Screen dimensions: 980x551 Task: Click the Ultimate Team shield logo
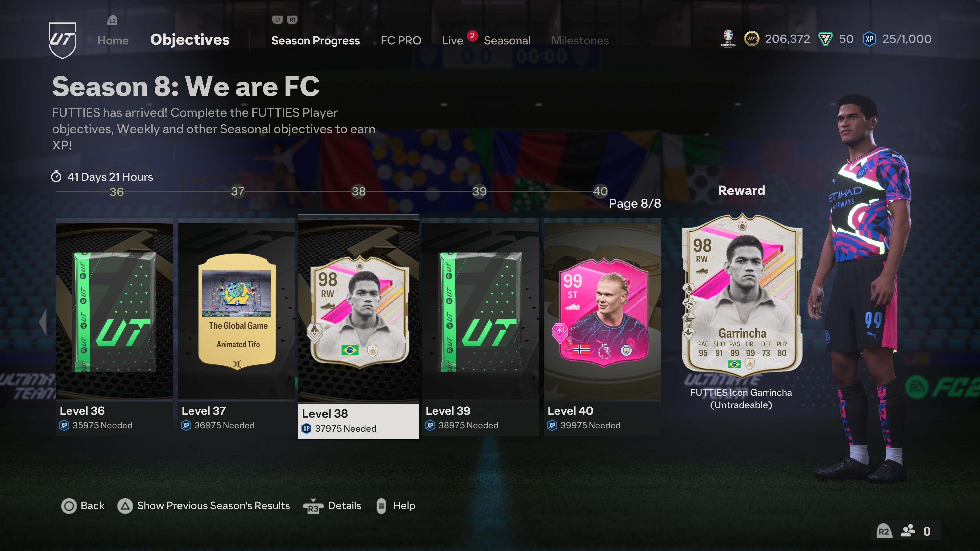tap(62, 40)
